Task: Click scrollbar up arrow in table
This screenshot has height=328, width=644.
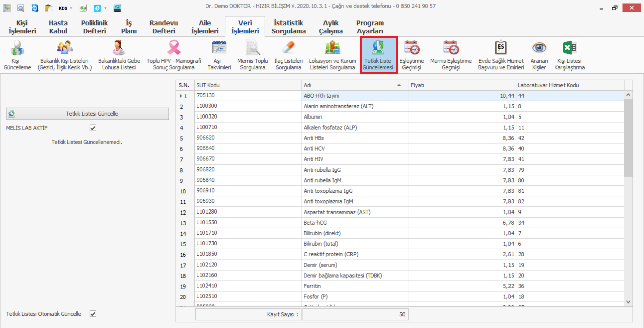Action: click(x=628, y=95)
